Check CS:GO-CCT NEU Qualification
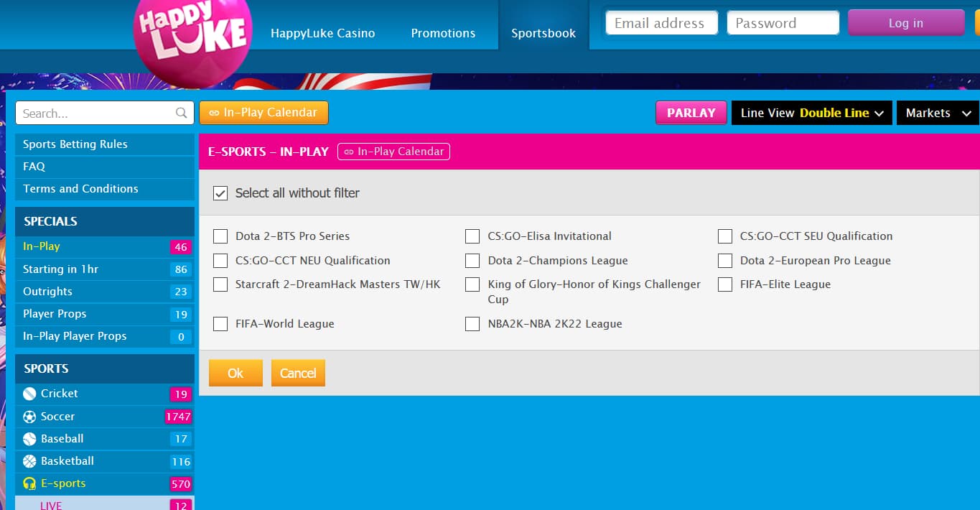 coord(220,261)
